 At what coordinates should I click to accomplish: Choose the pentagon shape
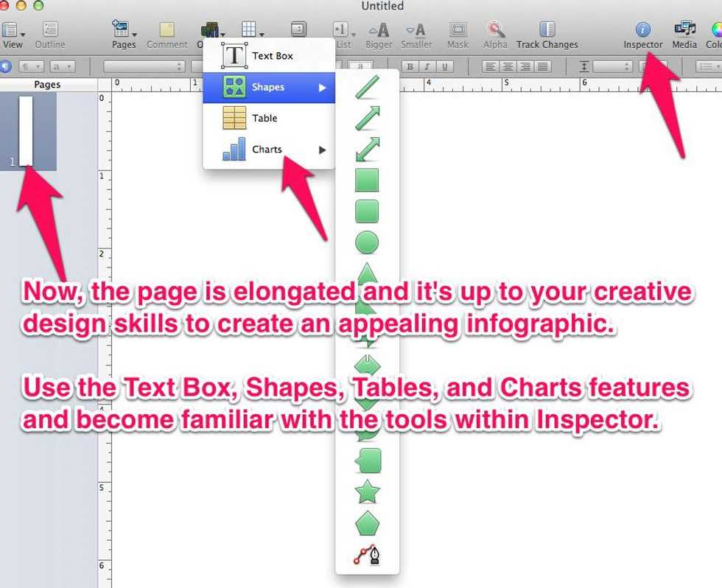[x=367, y=524]
